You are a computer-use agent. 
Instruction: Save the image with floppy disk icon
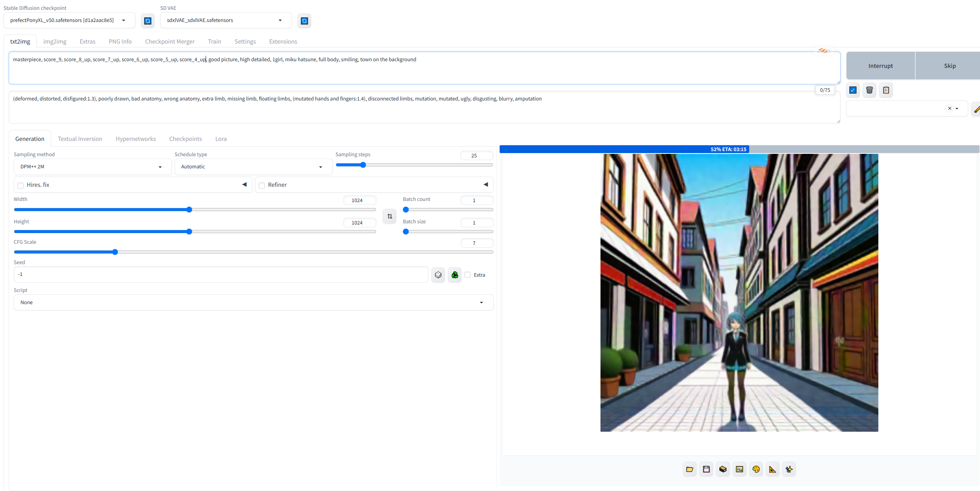pos(706,469)
